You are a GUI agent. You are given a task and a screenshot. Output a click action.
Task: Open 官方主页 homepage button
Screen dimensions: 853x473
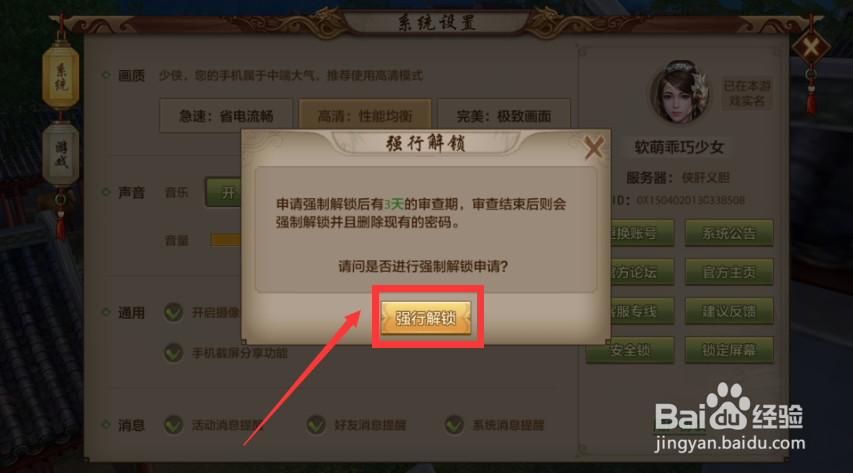point(729,272)
